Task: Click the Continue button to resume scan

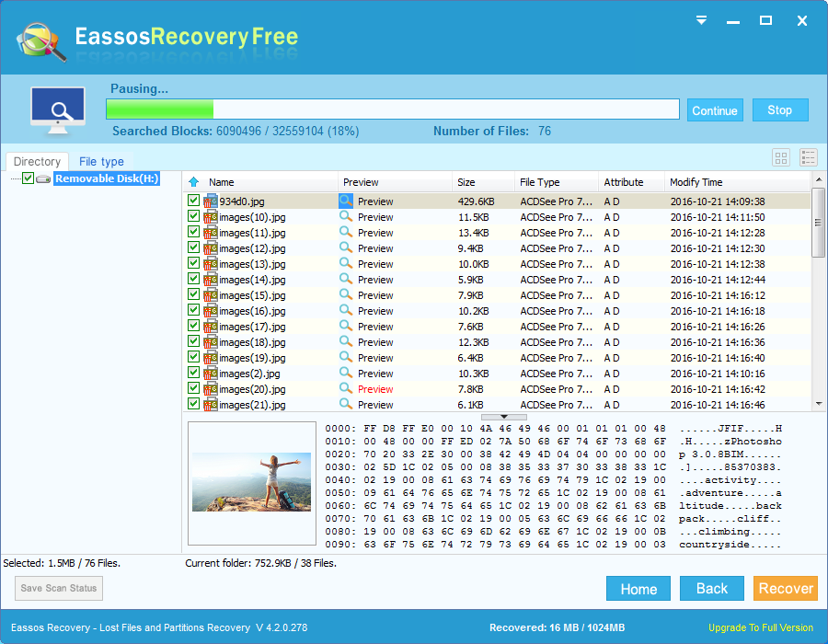Action: tap(715, 110)
